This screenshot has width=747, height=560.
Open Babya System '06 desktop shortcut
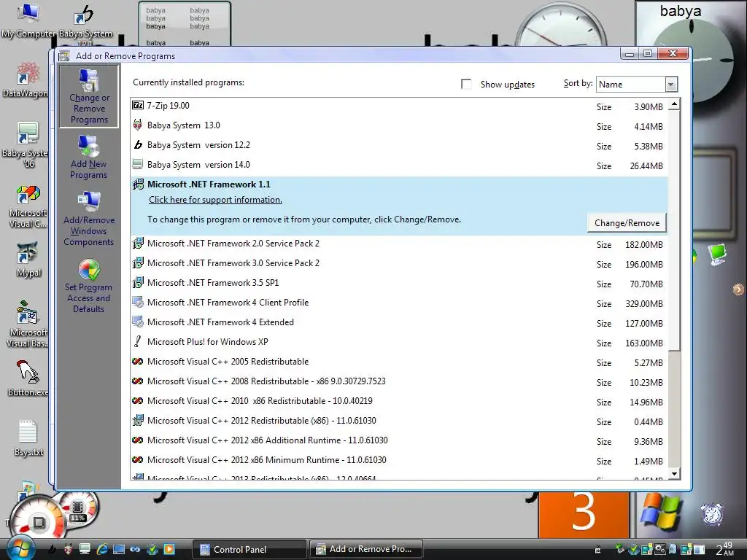[26, 145]
